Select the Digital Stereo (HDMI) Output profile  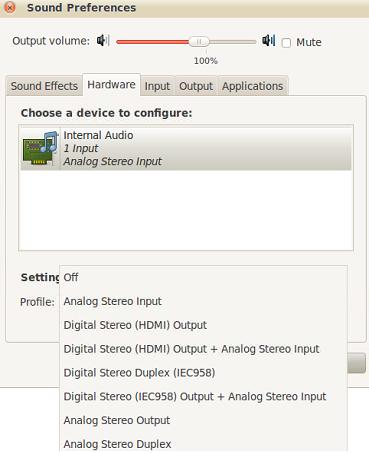point(203,325)
